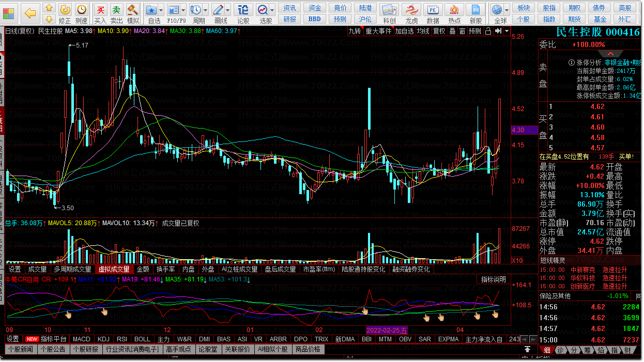Expand the 选股 dropdown arrow

click(x=272, y=10)
